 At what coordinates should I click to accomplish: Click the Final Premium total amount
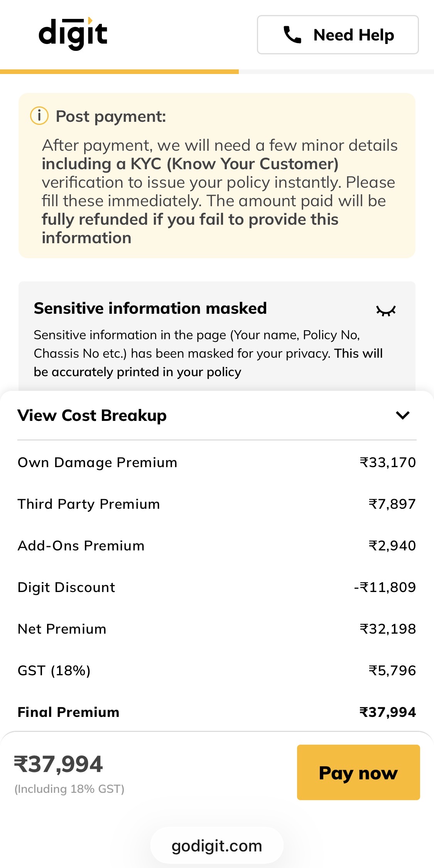(387, 712)
